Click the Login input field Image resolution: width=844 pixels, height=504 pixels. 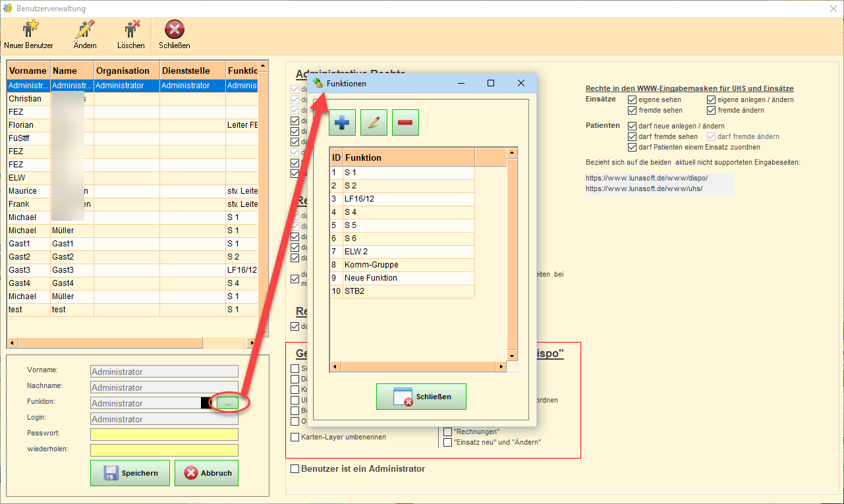(x=164, y=419)
